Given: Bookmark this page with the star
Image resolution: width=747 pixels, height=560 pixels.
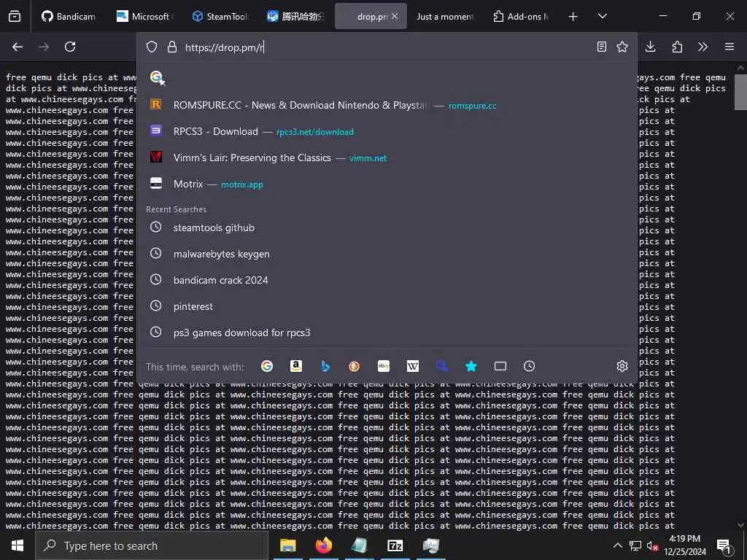Looking at the screenshot, I should 622,47.
